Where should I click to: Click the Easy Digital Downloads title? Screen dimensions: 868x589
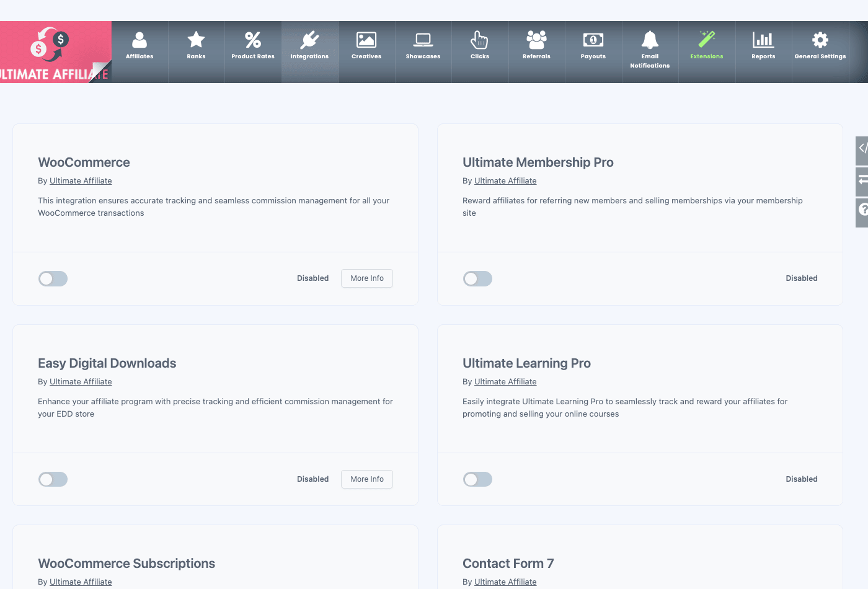pyautogui.click(x=107, y=363)
